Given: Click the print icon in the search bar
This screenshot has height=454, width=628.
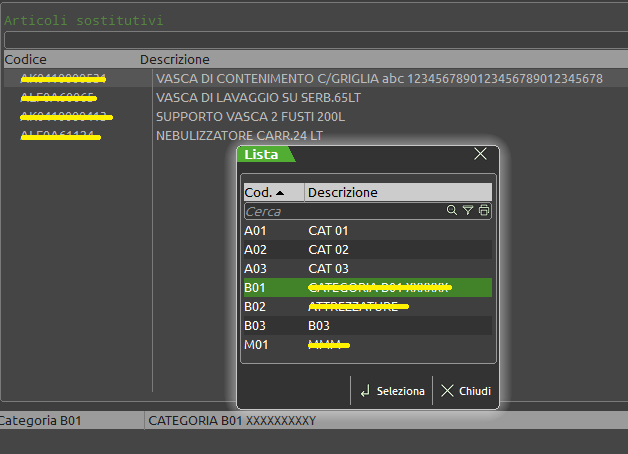Looking at the screenshot, I should 484,211.
